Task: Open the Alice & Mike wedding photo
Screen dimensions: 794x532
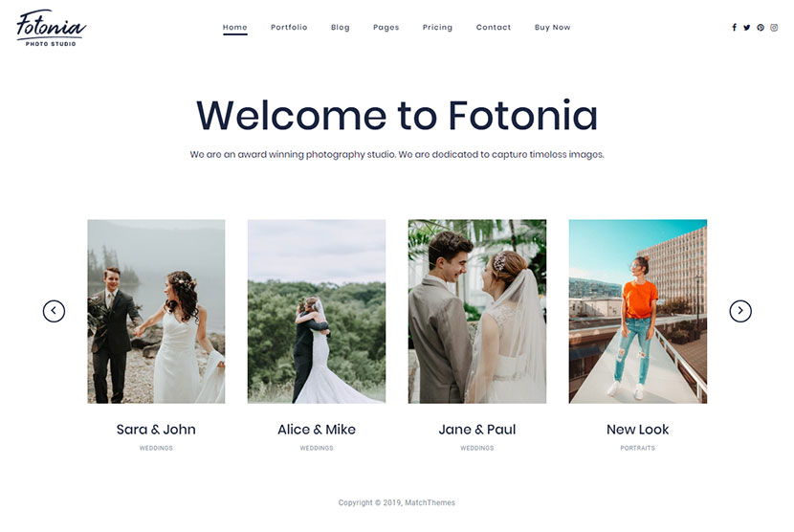Action: (317, 311)
